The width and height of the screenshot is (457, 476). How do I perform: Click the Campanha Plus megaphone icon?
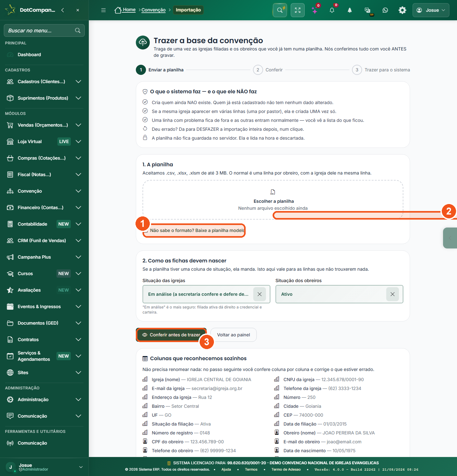(10, 257)
